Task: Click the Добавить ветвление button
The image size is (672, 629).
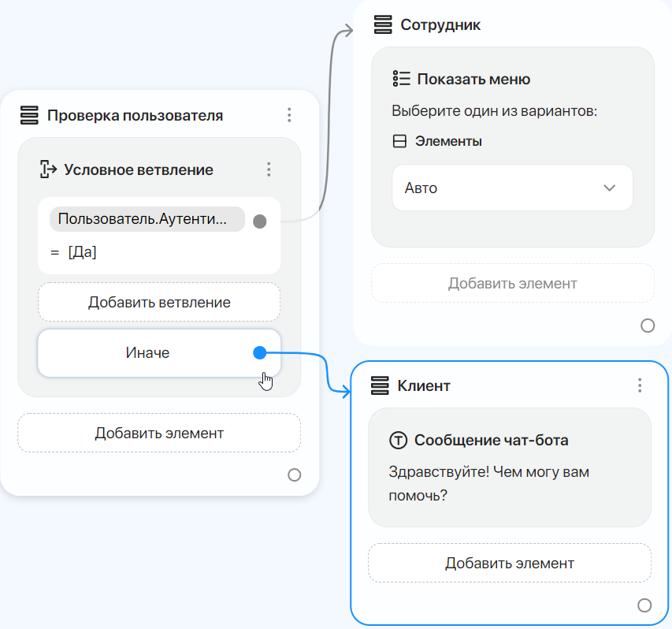Action: 159,303
